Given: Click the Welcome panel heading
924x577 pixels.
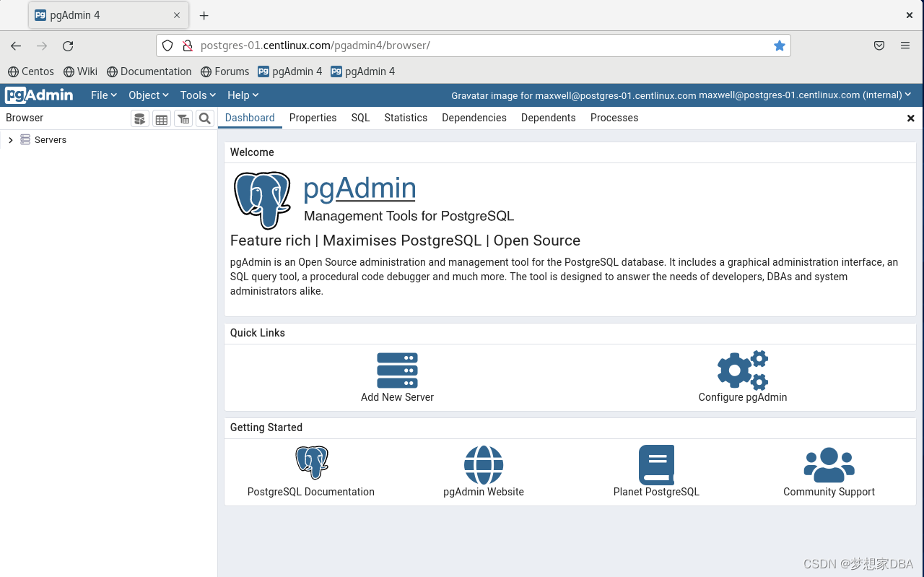Looking at the screenshot, I should [252, 152].
